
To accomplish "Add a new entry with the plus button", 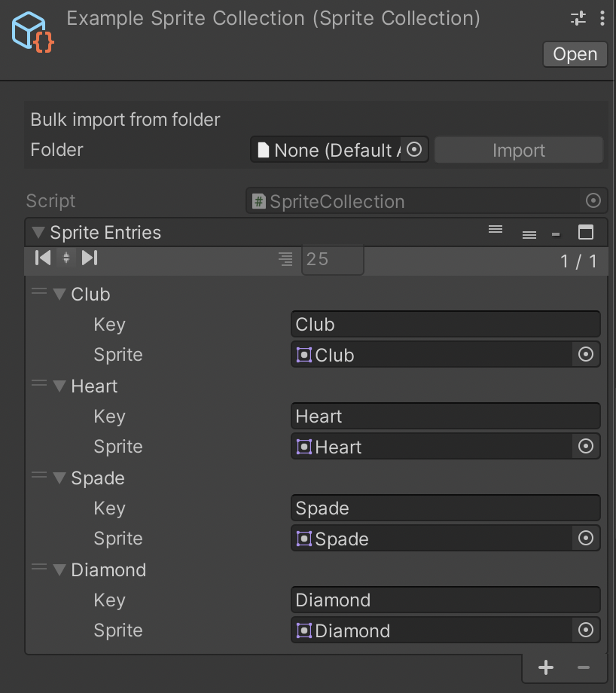I will pos(546,667).
